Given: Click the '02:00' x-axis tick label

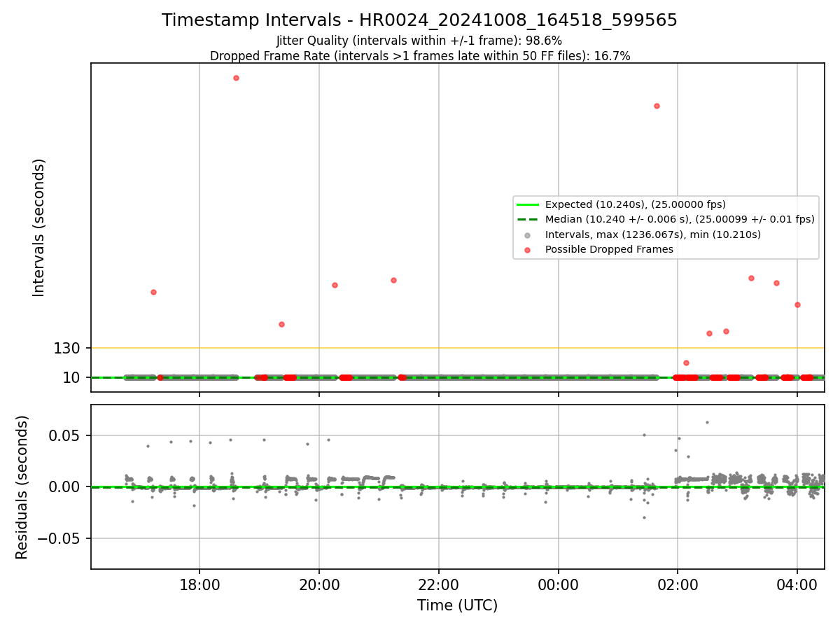Looking at the screenshot, I should coord(678,584).
